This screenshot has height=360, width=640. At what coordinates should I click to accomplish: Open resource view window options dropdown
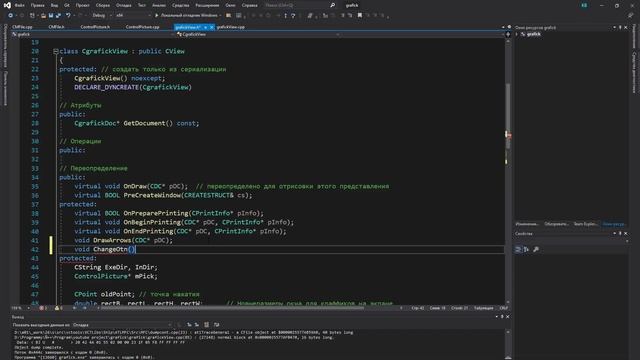point(614,27)
